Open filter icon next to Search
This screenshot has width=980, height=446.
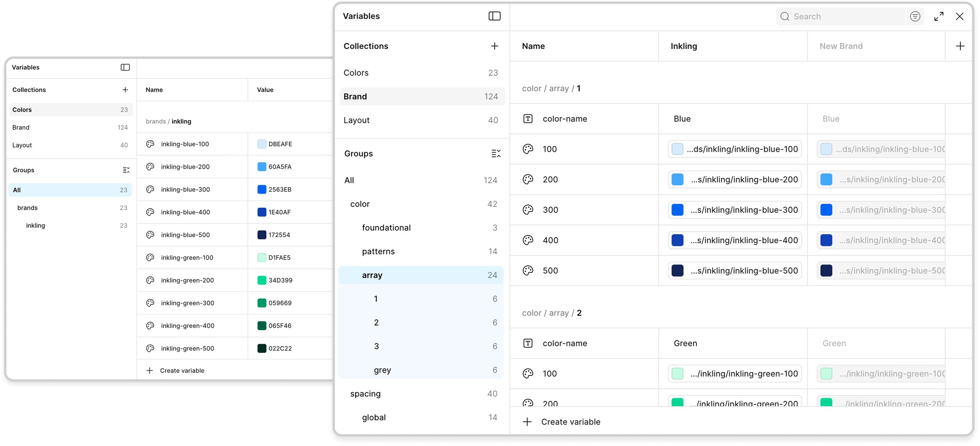[x=915, y=16]
